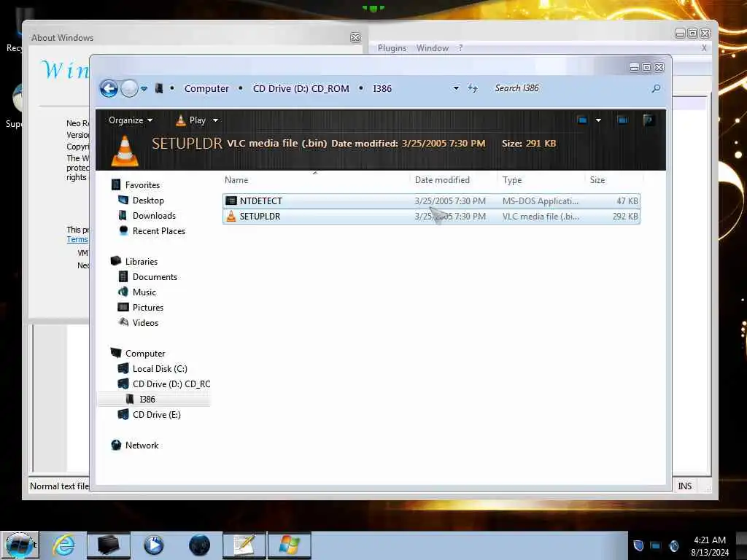Viewport: 747px width, 560px height.
Task: Click the Videos library icon
Action: coord(123,322)
